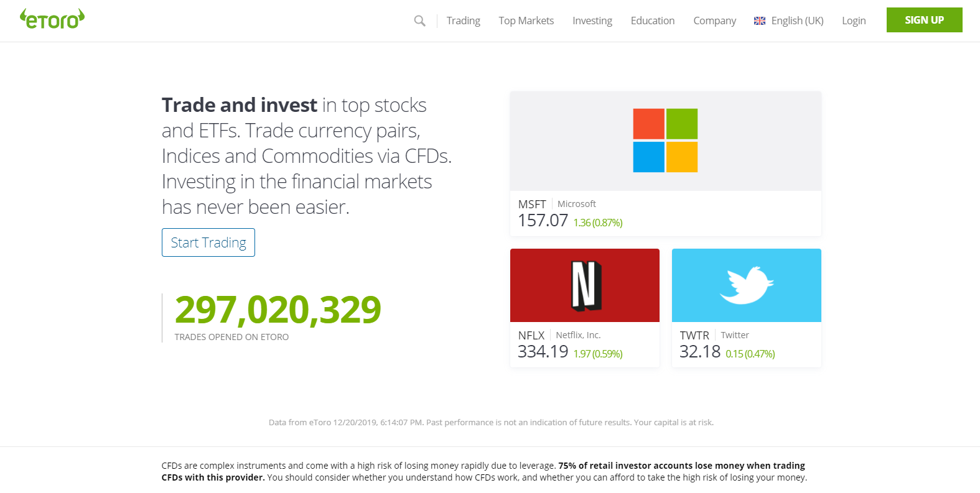Click the eToro logo
980x493 pixels.
52,19
